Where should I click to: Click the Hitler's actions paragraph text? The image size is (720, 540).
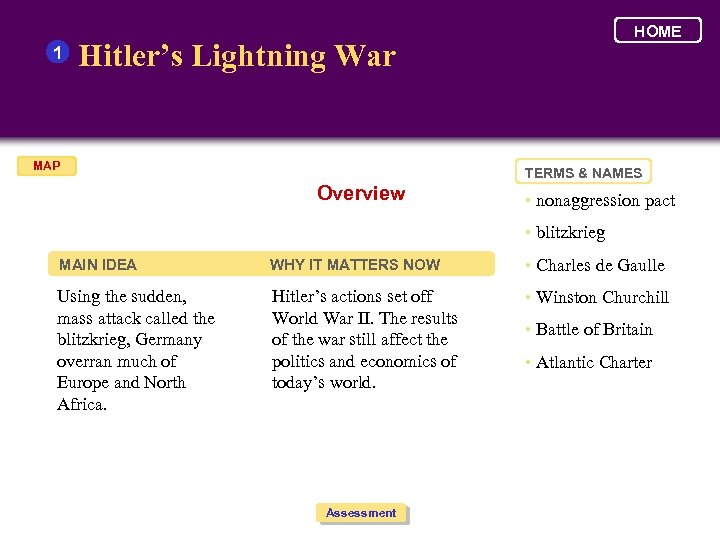(x=364, y=339)
